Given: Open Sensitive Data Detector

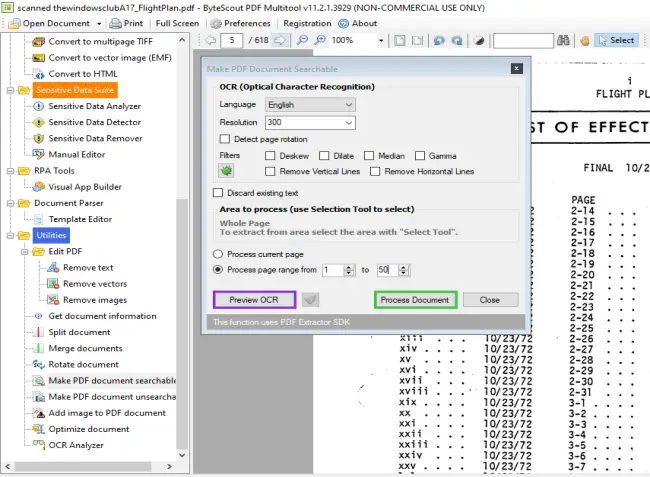Looking at the screenshot, I should tap(95, 122).
